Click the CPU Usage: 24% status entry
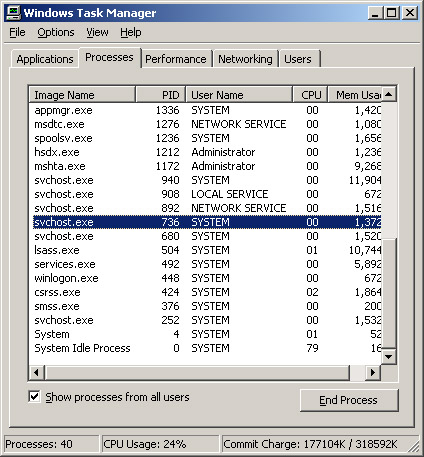Image resolution: width=424 pixels, height=457 pixels. tap(160, 444)
